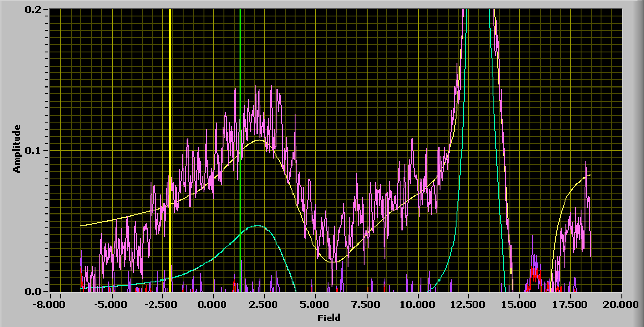
Task: Click the 0.0 minimum Amplitude axis value
Action: (x=33, y=291)
